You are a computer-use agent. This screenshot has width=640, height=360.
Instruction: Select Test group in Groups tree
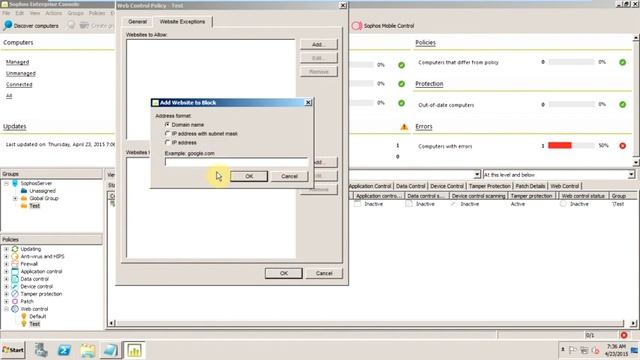(35, 206)
